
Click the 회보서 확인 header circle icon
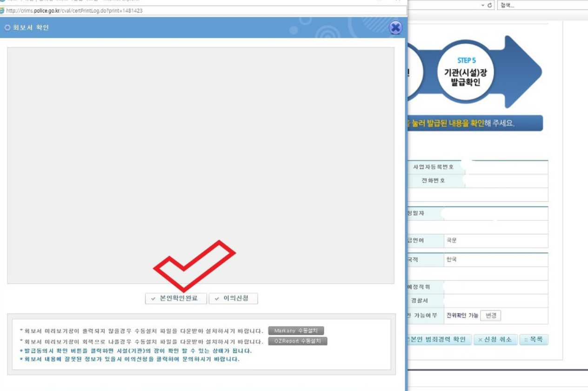coord(7,28)
